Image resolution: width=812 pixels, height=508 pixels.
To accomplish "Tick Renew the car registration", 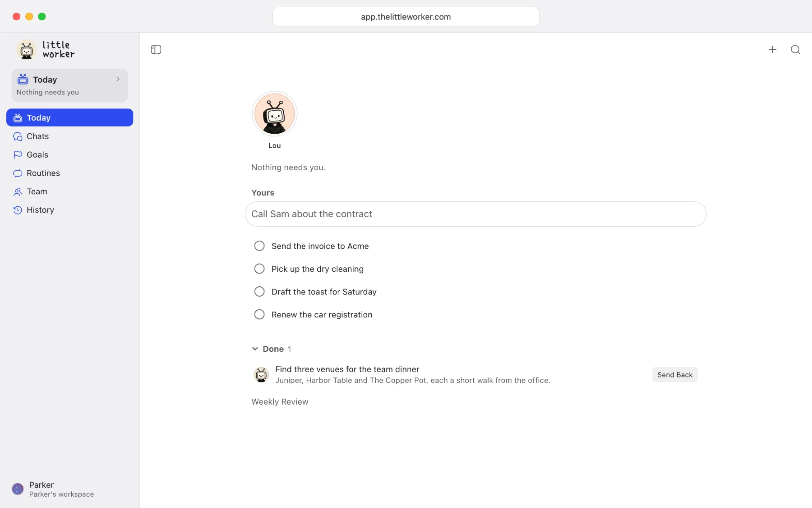I will coord(259,315).
